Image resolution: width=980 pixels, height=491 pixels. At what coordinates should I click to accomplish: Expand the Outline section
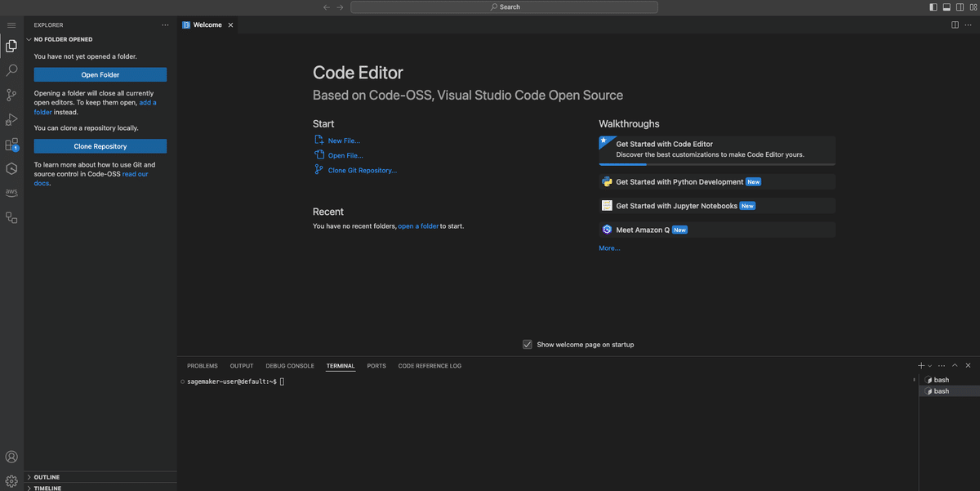pyautogui.click(x=100, y=477)
